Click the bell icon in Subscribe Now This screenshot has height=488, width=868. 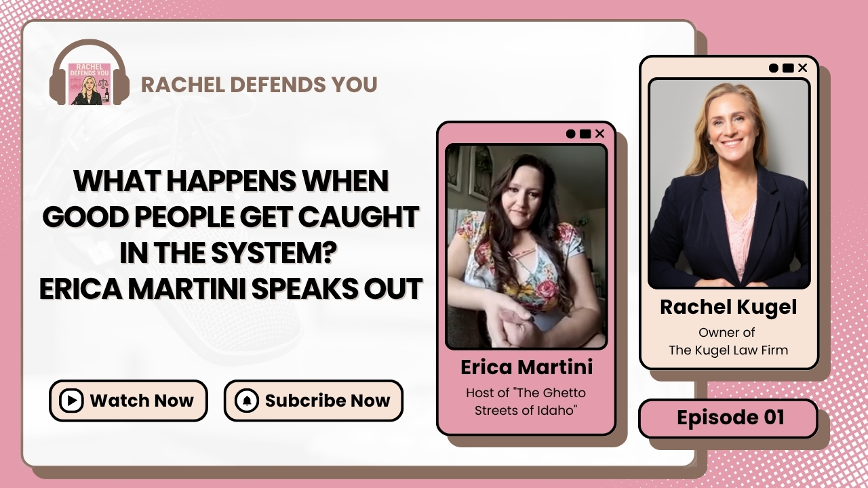tap(247, 401)
